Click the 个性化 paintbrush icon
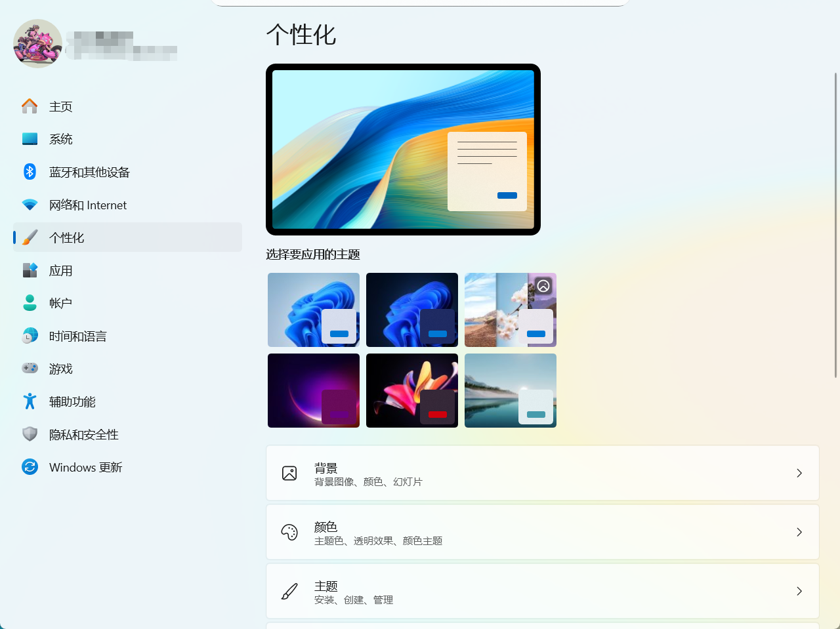Screen dimensions: 840x629 point(30,237)
